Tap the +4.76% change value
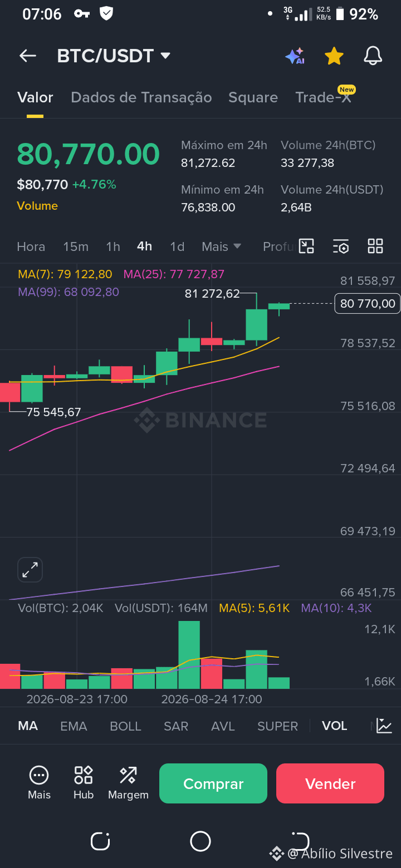 click(94, 184)
